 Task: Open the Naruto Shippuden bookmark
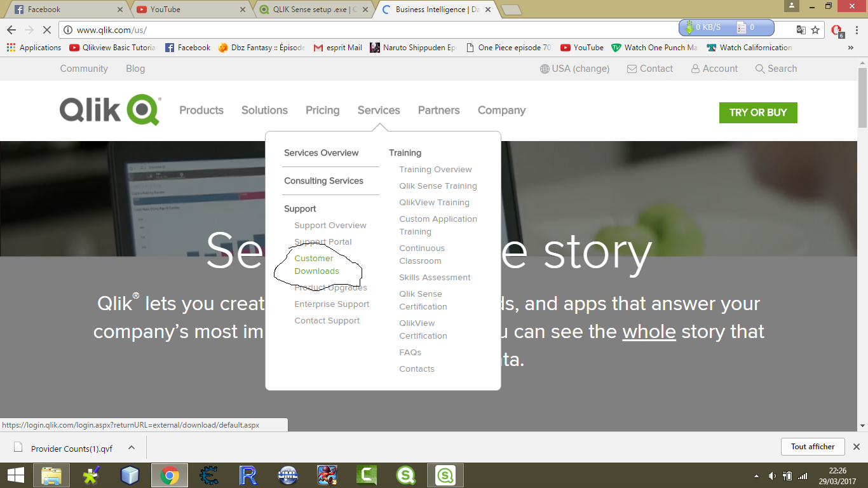(x=413, y=48)
